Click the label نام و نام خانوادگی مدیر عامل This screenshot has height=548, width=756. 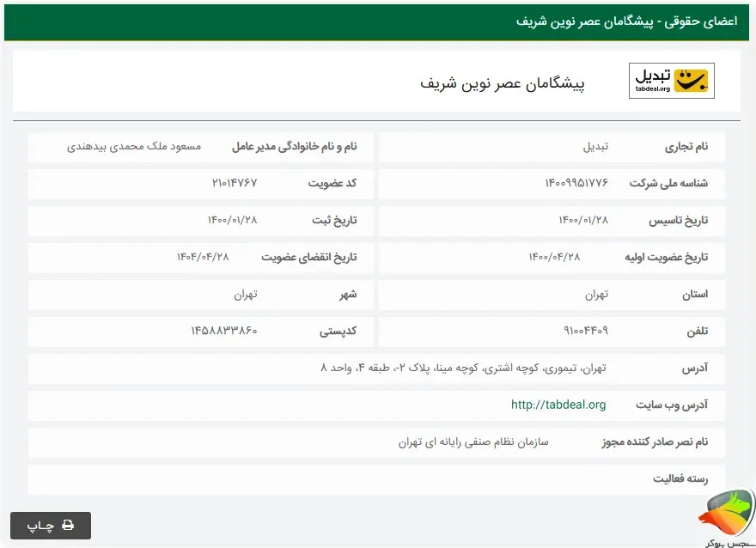tap(295, 147)
